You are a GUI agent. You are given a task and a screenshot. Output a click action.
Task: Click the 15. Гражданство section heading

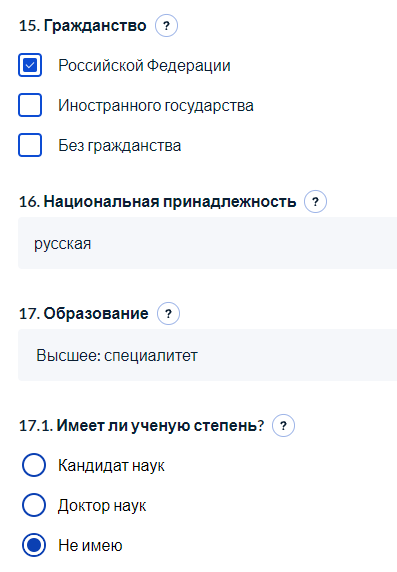click(x=83, y=26)
